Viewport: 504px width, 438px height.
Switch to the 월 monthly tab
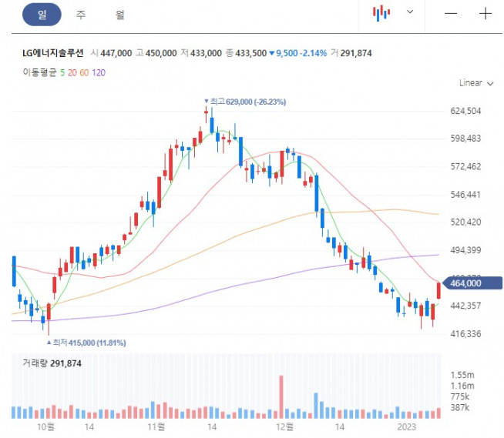pyautogui.click(x=119, y=14)
